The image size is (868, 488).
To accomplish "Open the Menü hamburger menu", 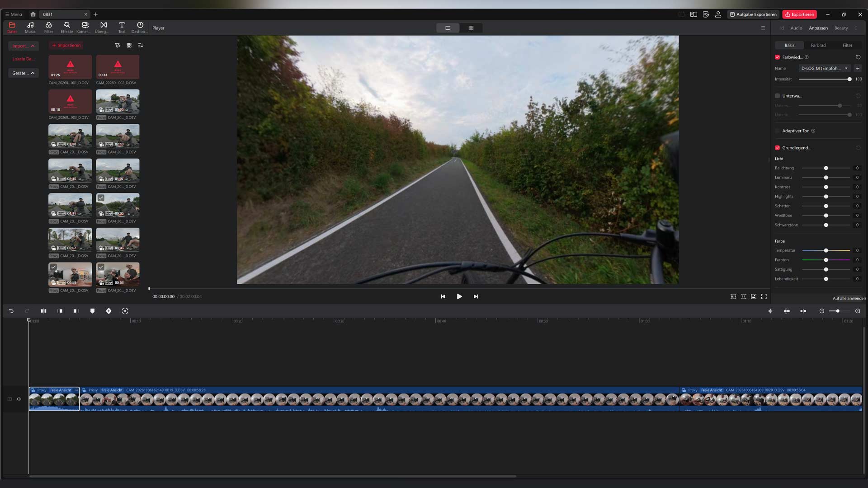I will [x=14, y=14].
